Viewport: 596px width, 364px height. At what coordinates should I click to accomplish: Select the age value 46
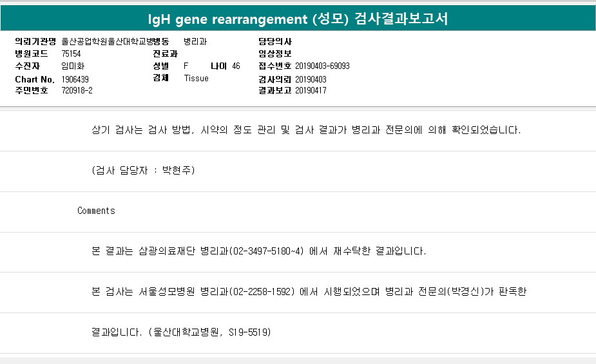[x=236, y=66]
